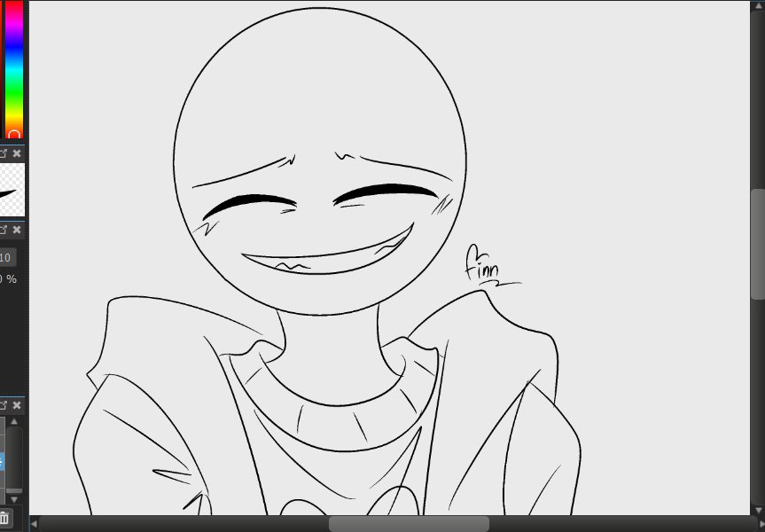This screenshot has height=532, width=765.
Task: Pop out the layers panel
Action: (x=3, y=405)
